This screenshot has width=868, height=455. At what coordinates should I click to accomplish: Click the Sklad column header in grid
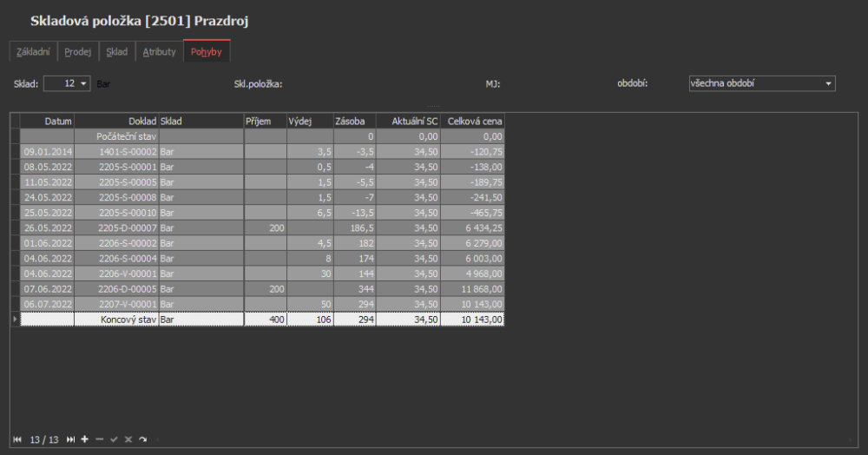[x=201, y=122]
